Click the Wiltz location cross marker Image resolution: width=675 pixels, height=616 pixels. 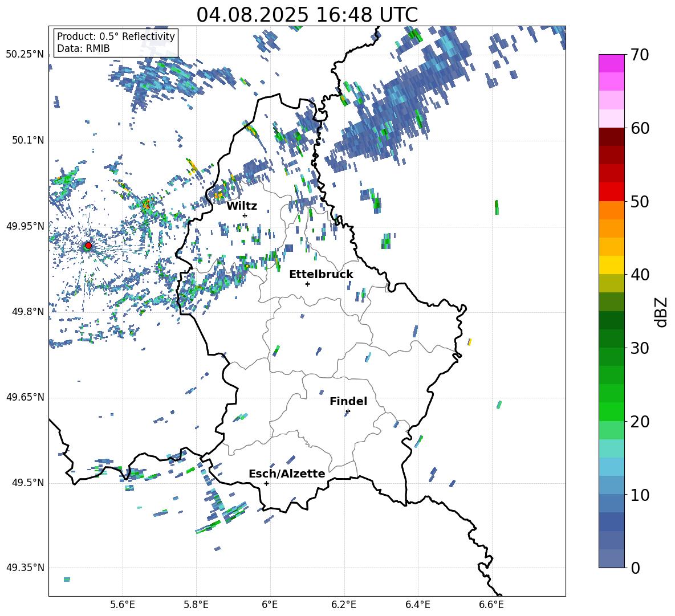click(x=245, y=215)
